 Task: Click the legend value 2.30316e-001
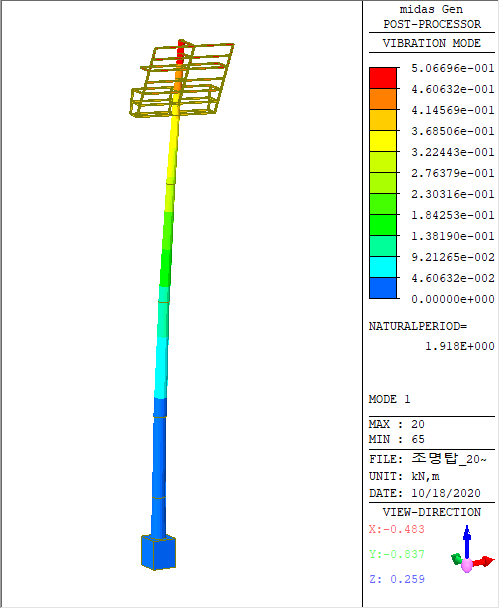tap(453, 194)
